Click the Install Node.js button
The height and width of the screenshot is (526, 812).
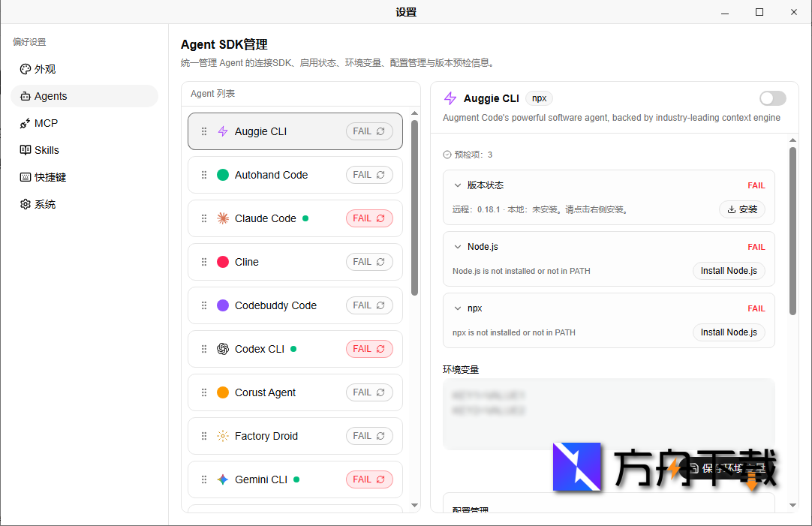(729, 271)
